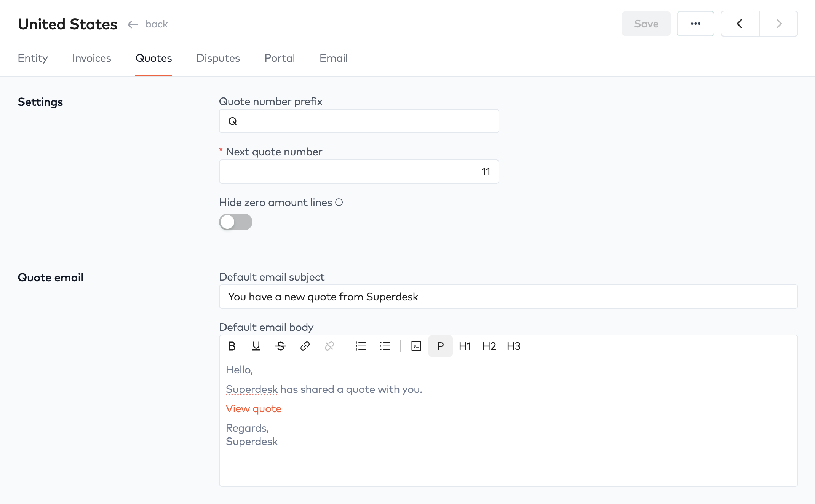Screen dimensions: 815x504
Task: Toggle Hide zero amount lines switch
Action: coord(236,222)
